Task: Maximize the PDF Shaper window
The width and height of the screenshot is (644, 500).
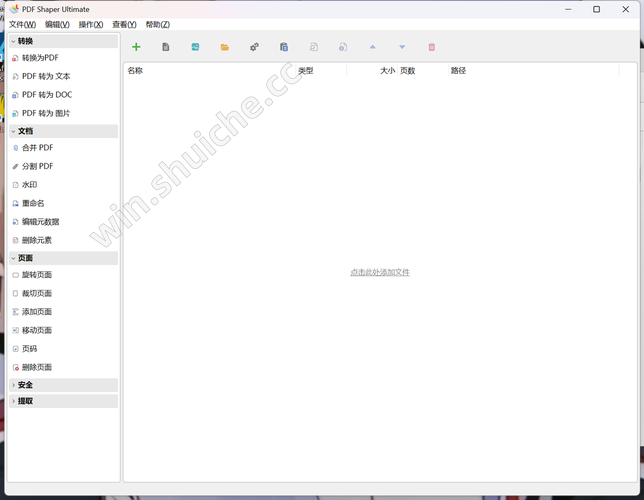Action: [596, 9]
